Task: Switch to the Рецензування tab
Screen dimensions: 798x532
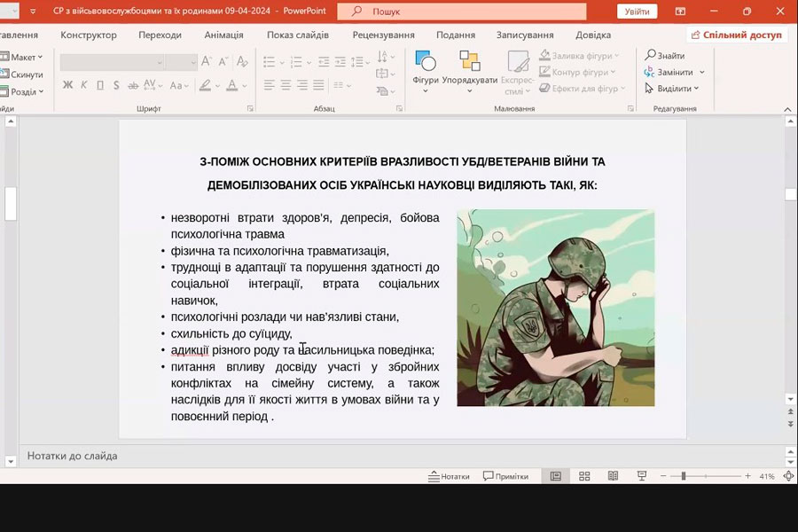Action: point(383,35)
